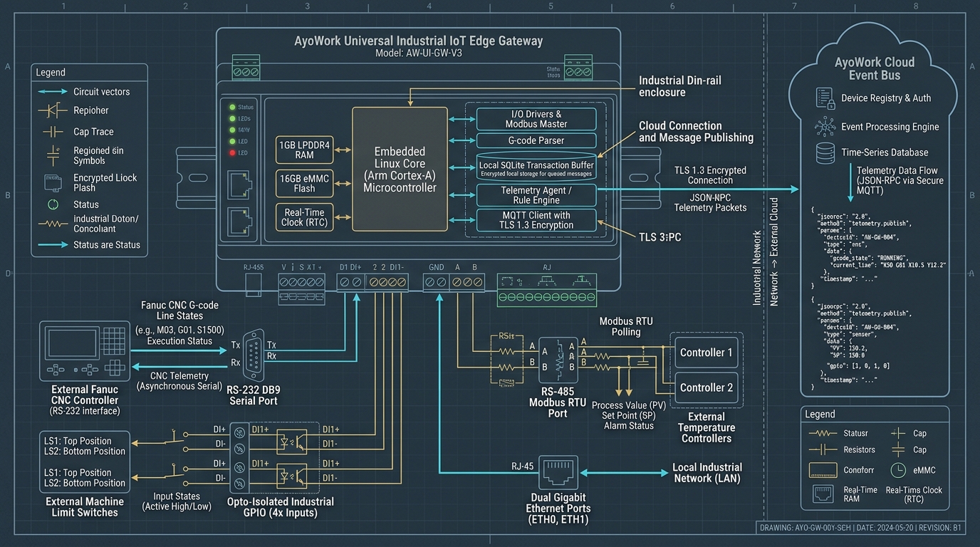Click the Dual Gigabit Ethernet Ports label
This screenshot has width=980, height=547.
(x=558, y=509)
